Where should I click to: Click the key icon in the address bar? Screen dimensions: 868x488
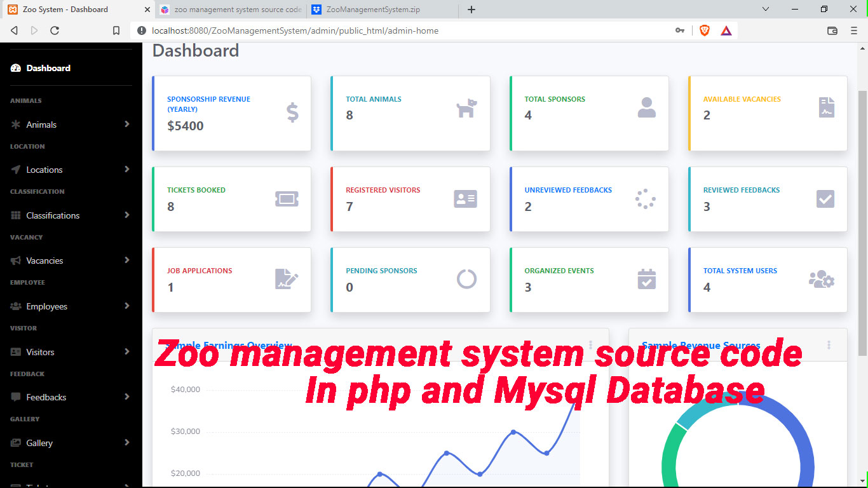pyautogui.click(x=680, y=30)
